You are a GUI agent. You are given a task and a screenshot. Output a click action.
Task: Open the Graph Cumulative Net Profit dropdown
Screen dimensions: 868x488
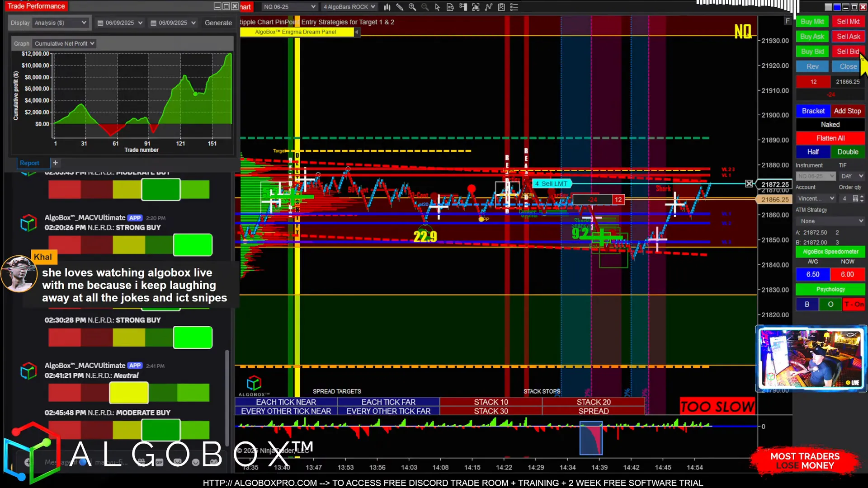[x=64, y=43]
